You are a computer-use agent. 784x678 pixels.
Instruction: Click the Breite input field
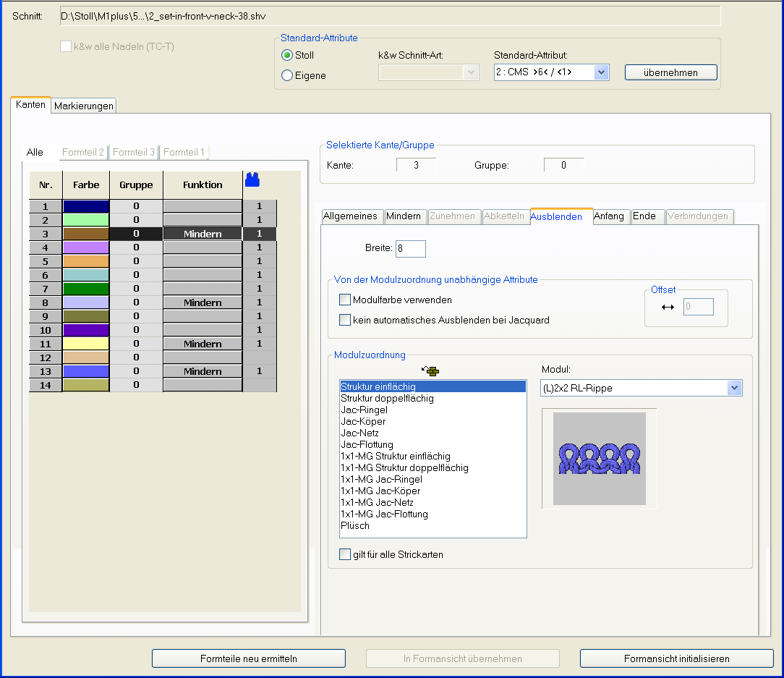411,249
